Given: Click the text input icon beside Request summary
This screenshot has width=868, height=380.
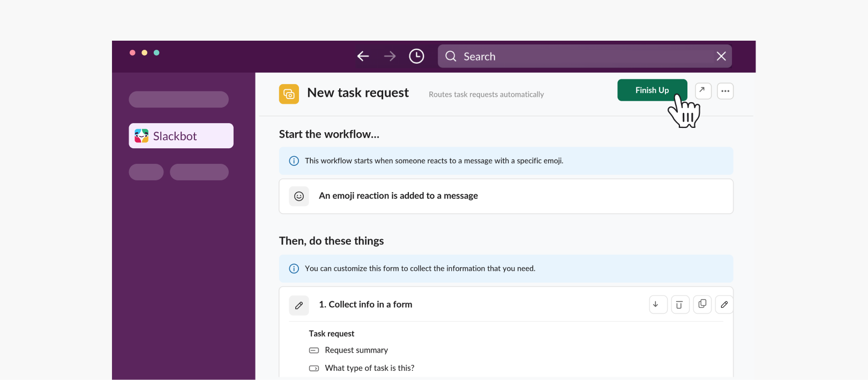Looking at the screenshot, I should [314, 351].
